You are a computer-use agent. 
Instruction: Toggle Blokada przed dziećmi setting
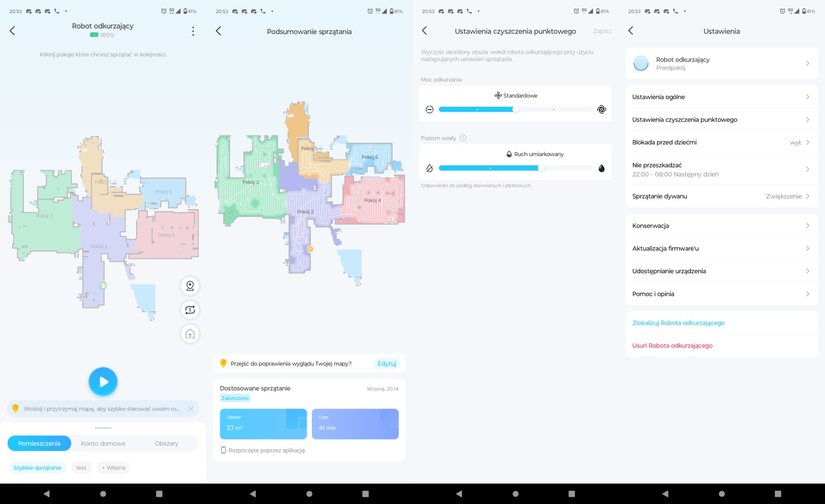click(x=721, y=142)
